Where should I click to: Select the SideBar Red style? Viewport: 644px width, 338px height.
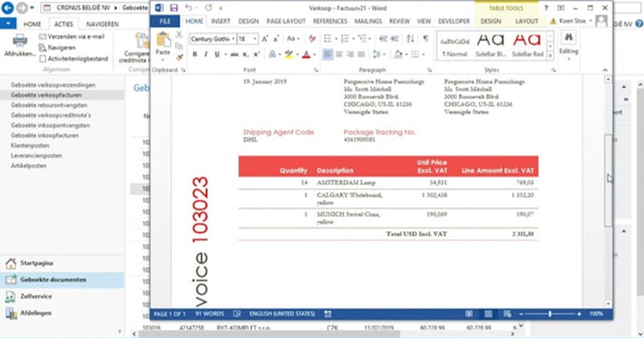click(x=527, y=45)
